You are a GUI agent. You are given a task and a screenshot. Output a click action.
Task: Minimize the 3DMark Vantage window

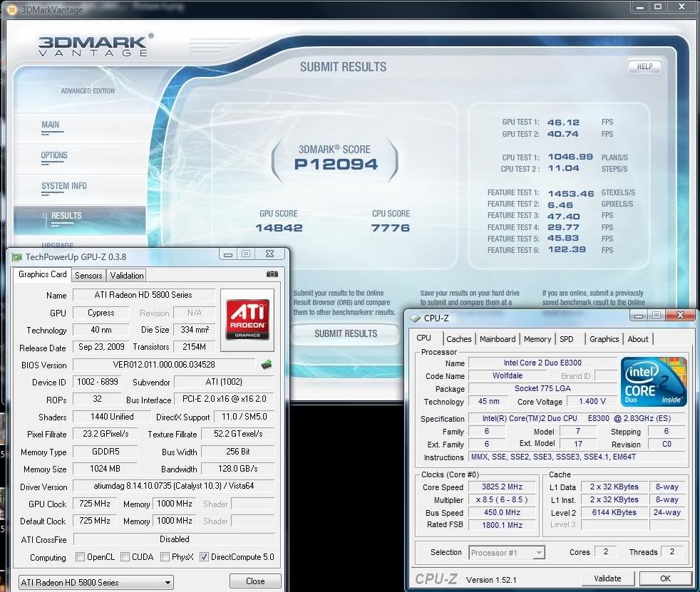(x=639, y=6)
